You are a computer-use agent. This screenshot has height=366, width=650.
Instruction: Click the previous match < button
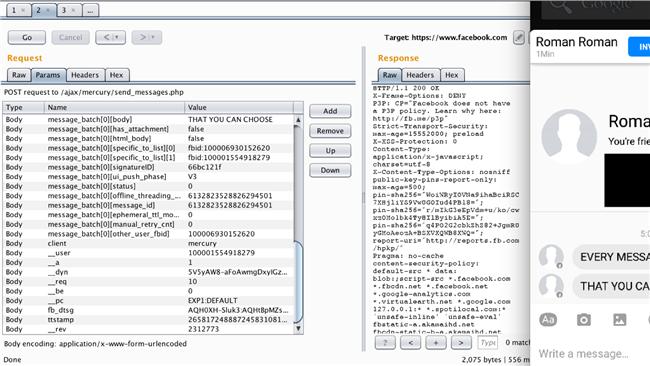[410, 343]
